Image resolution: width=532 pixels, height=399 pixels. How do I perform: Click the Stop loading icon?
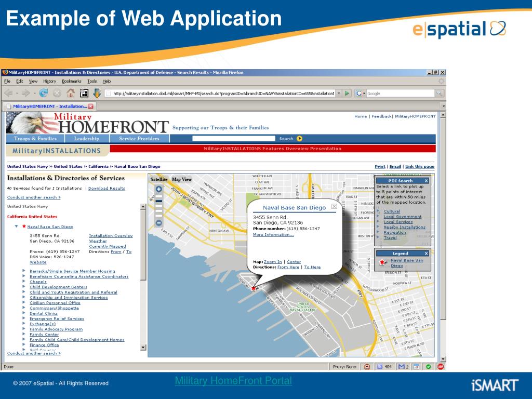[57, 93]
